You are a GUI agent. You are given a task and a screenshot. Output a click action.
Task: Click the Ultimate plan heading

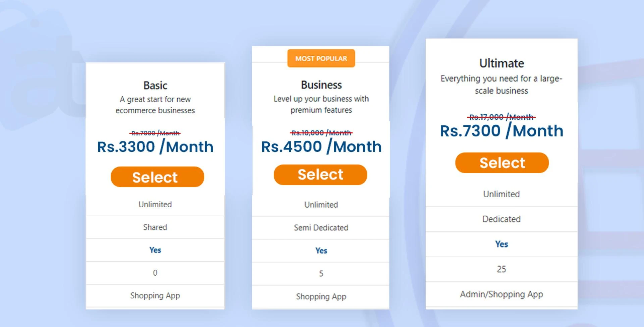tap(501, 63)
